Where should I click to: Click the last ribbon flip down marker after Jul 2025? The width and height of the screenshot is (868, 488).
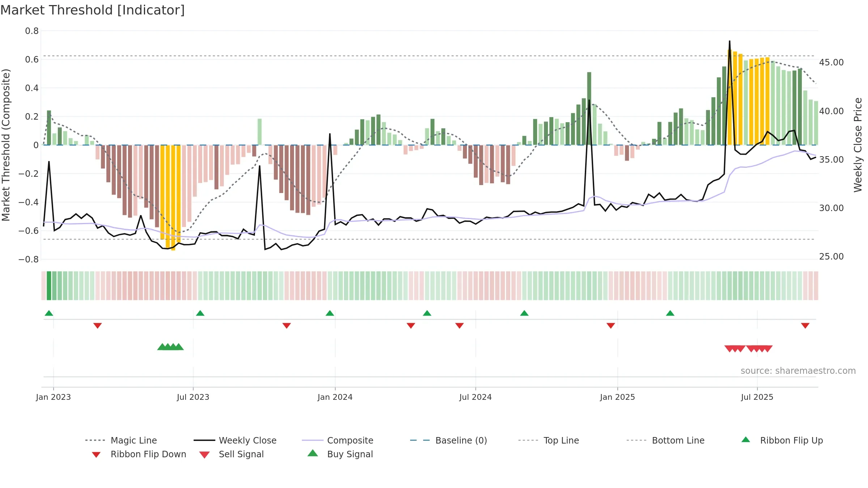tap(805, 326)
